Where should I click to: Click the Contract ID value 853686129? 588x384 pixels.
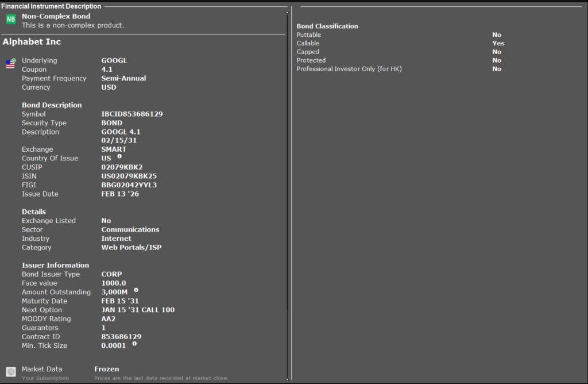121,337
